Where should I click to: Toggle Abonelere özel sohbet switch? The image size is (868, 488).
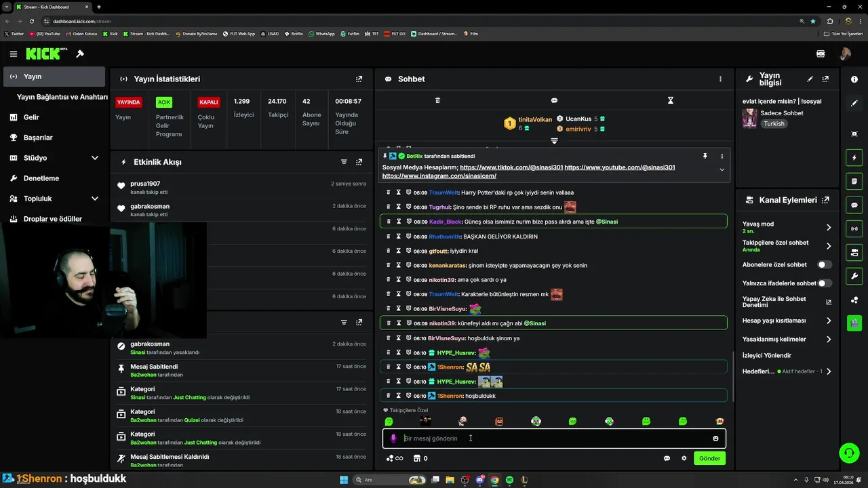click(825, 265)
